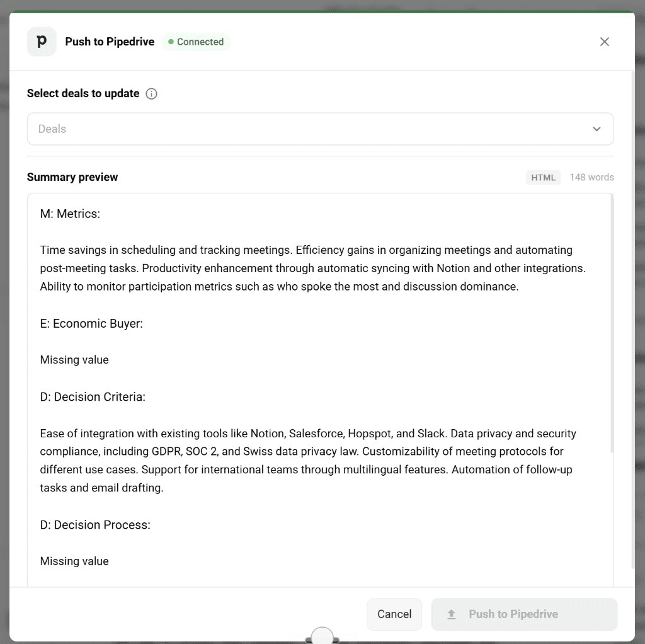Click the 'D: Decision Criteria:' heading

pos(93,397)
